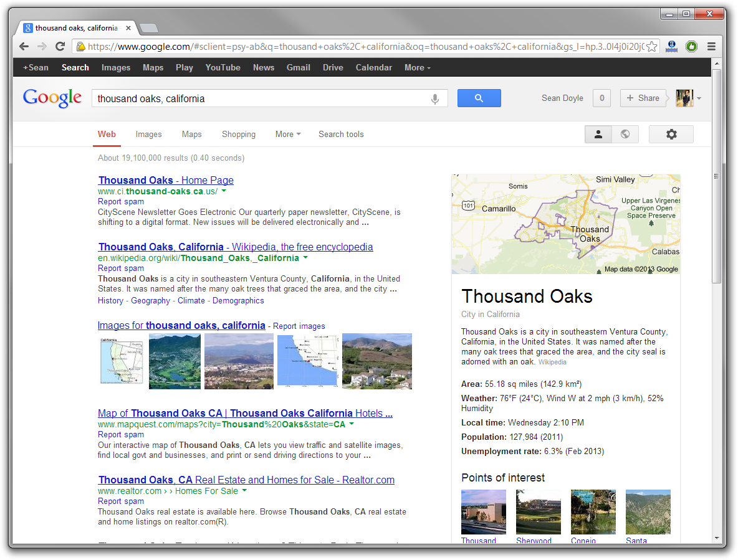Viewport: 738px width, 560px height.
Task: Open the Wikipedia Thousand Oaks, California result
Action: (x=236, y=247)
